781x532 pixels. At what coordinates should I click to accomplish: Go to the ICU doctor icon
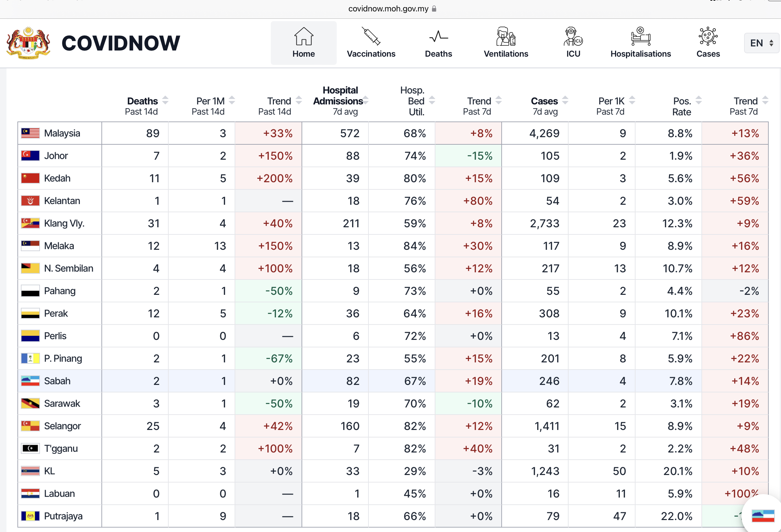click(x=573, y=37)
